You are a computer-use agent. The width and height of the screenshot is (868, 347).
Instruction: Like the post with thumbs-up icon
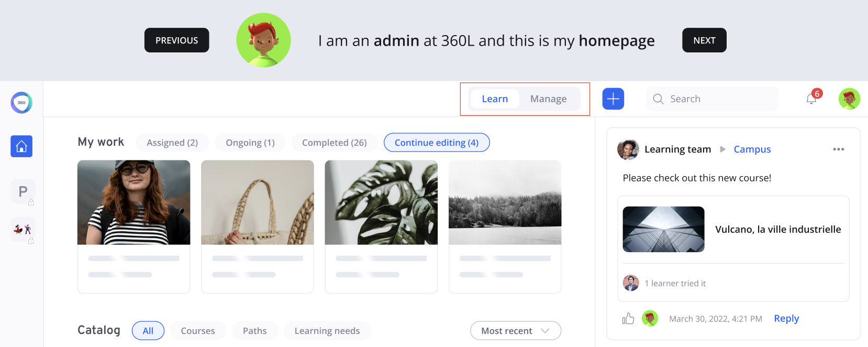point(628,319)
